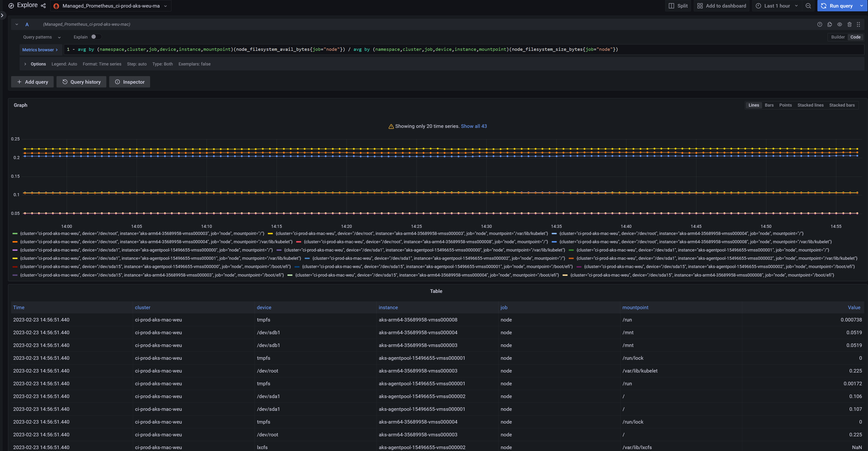Switch graph to Stacked bars mode
This screenshot has width=868, height=451.
click(x=842, y=105)
